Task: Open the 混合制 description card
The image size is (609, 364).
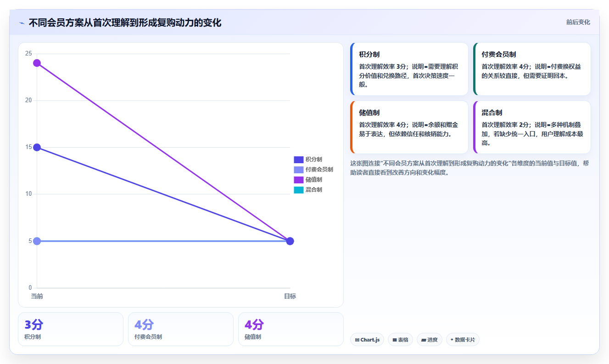Action: (531, 127)
